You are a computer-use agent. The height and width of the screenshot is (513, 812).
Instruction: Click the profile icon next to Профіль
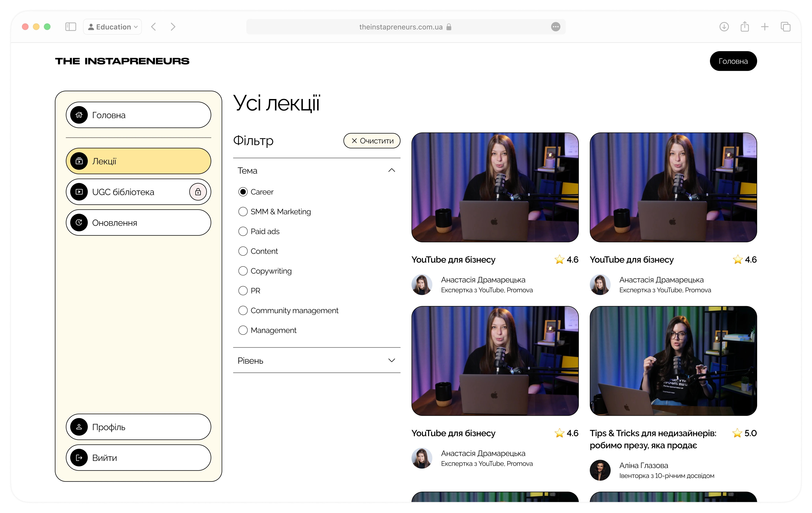point(79,427)
